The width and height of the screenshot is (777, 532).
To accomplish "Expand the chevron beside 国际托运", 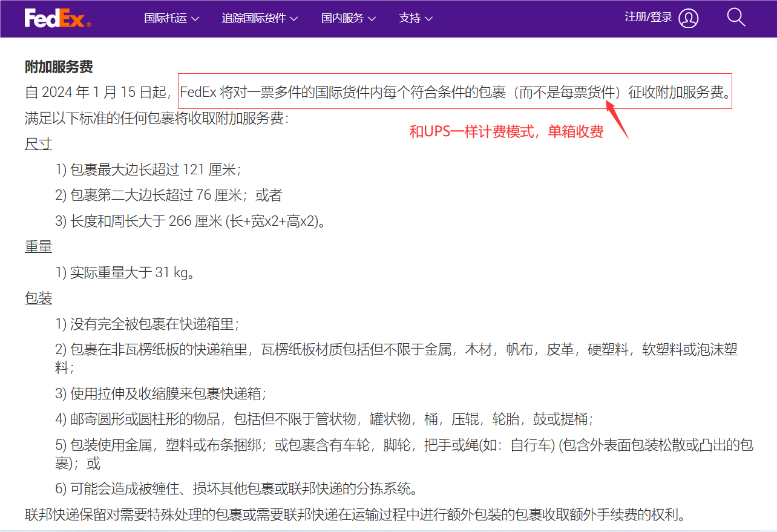I will point(195,19).
